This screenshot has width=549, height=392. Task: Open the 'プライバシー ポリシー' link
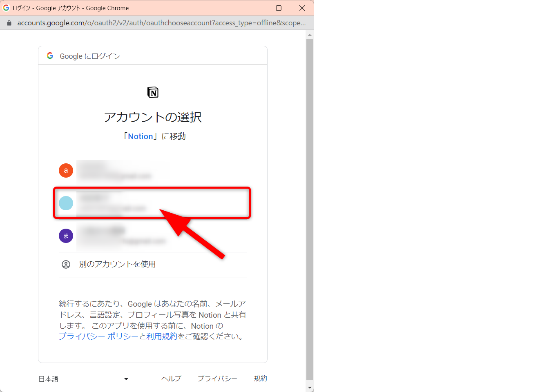click(98, 336)
